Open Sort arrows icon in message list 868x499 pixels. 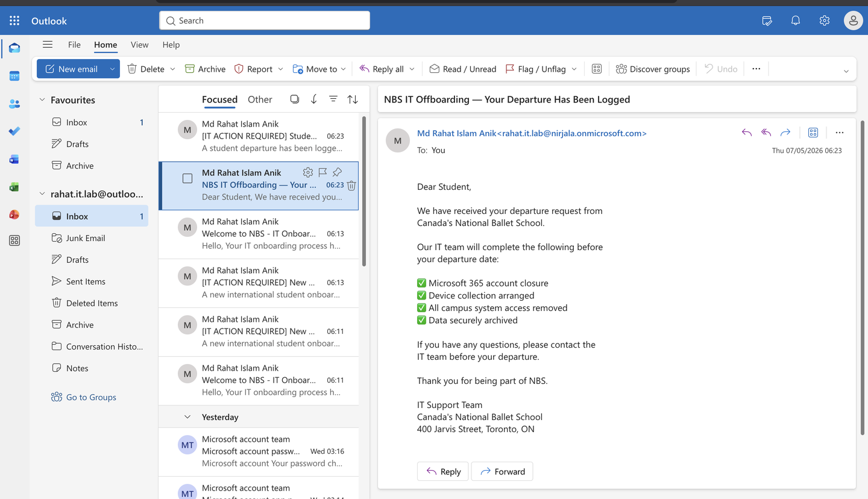(x=353, y=99)
